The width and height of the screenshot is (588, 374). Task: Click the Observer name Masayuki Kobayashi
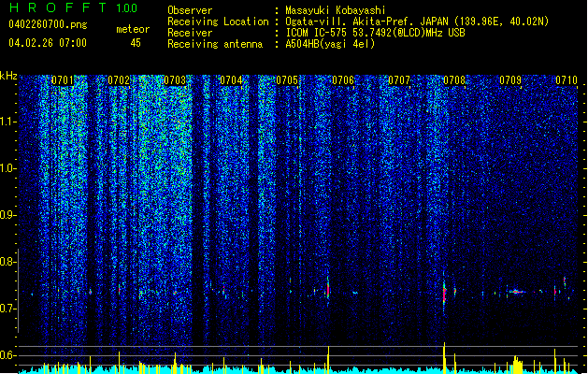[336, 10]
